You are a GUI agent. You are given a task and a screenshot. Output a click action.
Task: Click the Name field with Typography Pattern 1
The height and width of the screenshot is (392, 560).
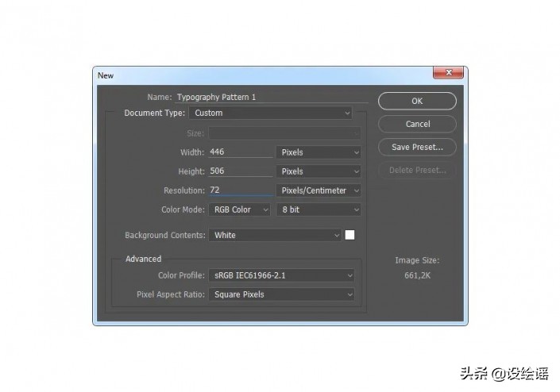click(x=272, y=98)
